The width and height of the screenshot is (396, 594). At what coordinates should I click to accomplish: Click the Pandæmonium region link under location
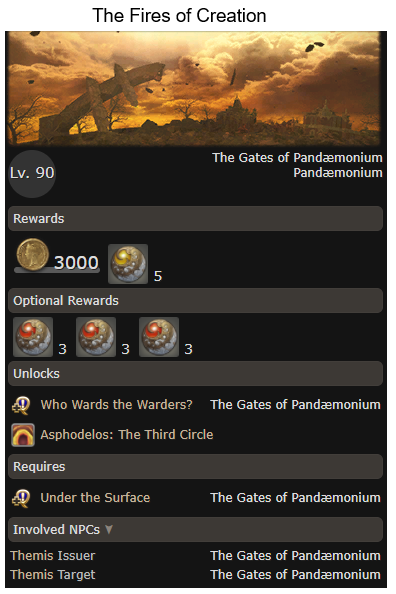338,173
